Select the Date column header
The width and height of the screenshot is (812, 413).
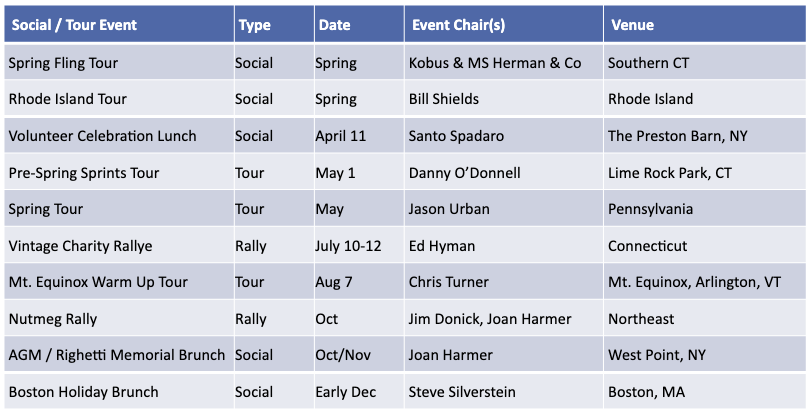tap(334, 25)
